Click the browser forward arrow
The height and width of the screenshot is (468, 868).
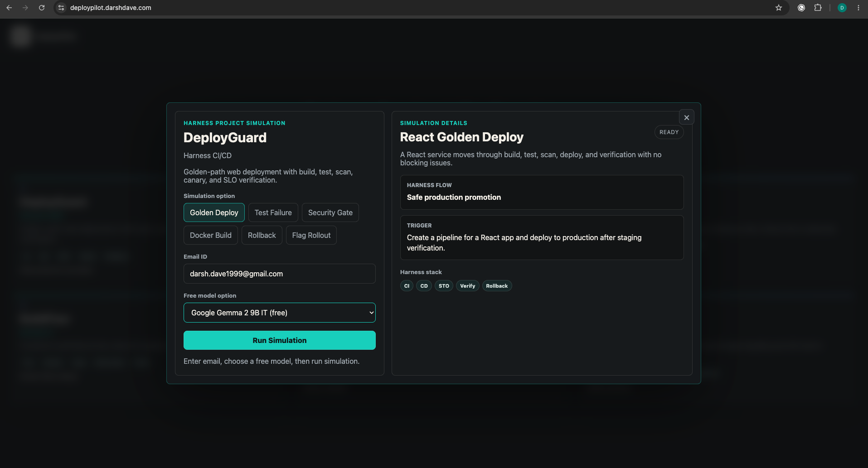pos(25,8)
